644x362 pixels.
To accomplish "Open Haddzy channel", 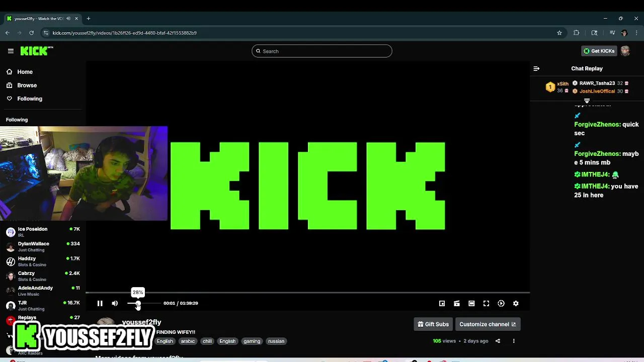I will point(43,261).
